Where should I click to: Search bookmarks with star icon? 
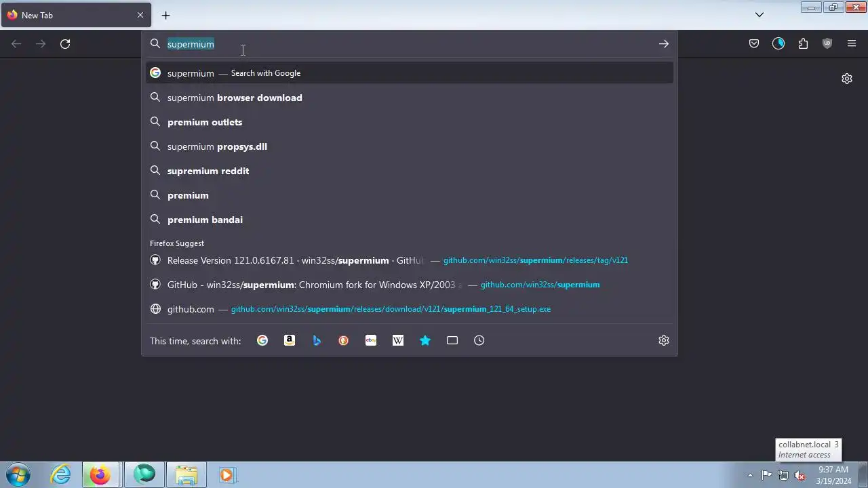[425, 341]
